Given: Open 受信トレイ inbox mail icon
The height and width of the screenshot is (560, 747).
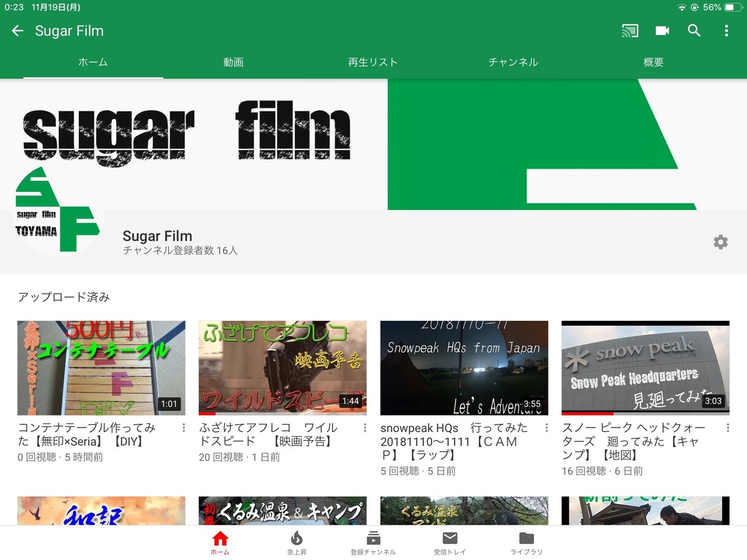Looking at the screenshot, I should (x=450, y=543).
